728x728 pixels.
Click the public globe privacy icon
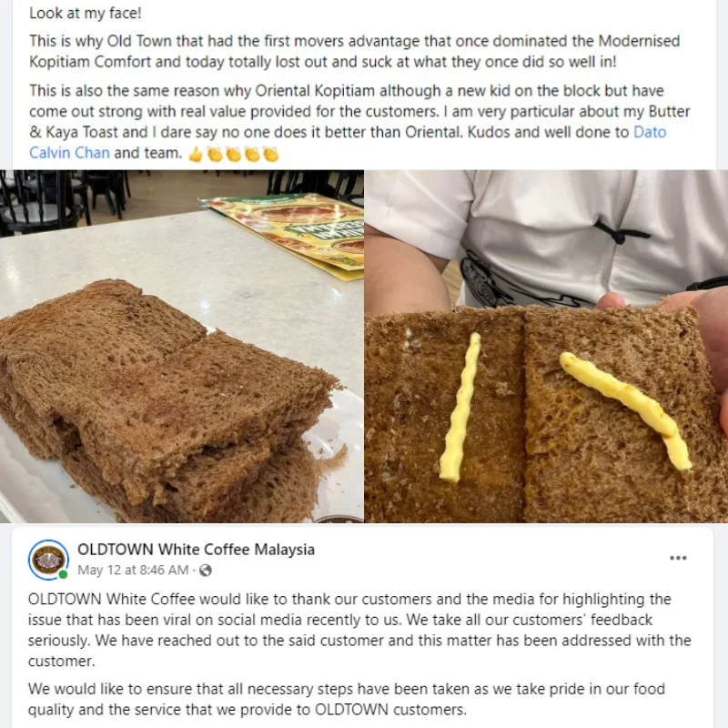click(206, 571)
